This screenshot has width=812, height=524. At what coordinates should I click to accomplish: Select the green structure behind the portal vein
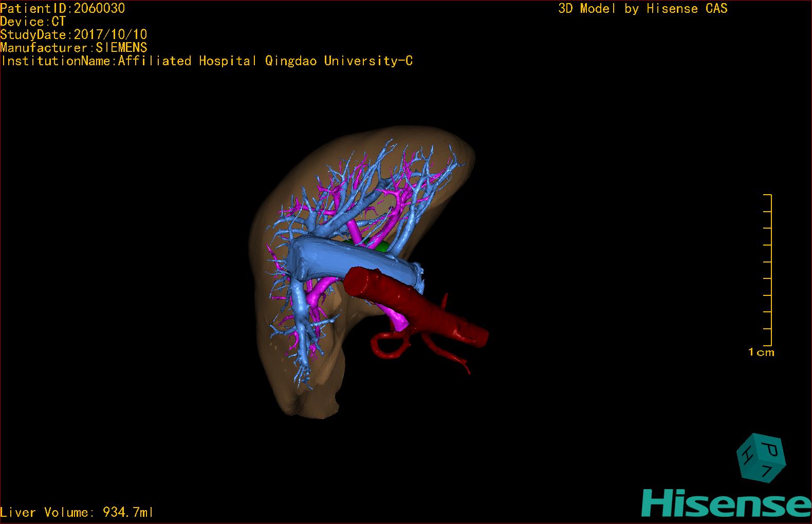381,247
